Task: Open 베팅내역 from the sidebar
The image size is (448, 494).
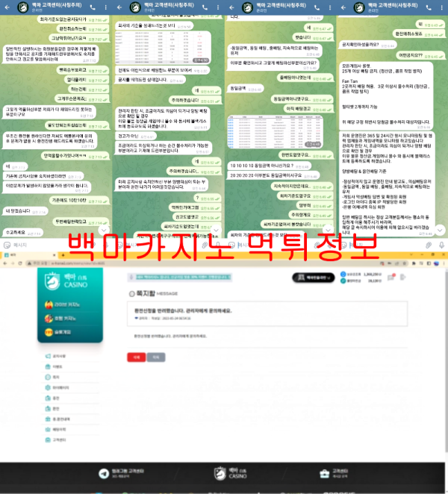Action: coord(55,429)
